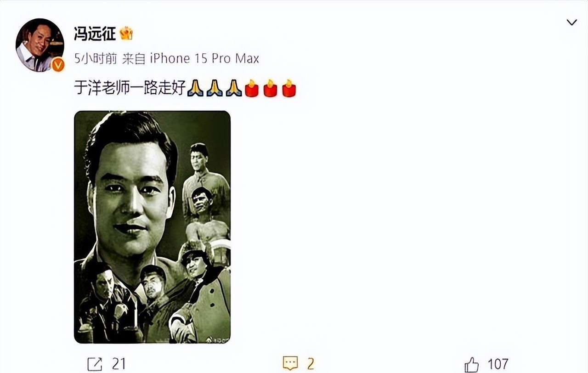The image size is (588, 373).
Task: Open the 5小时前 timestamp link
Action: [x=96, y=58]
